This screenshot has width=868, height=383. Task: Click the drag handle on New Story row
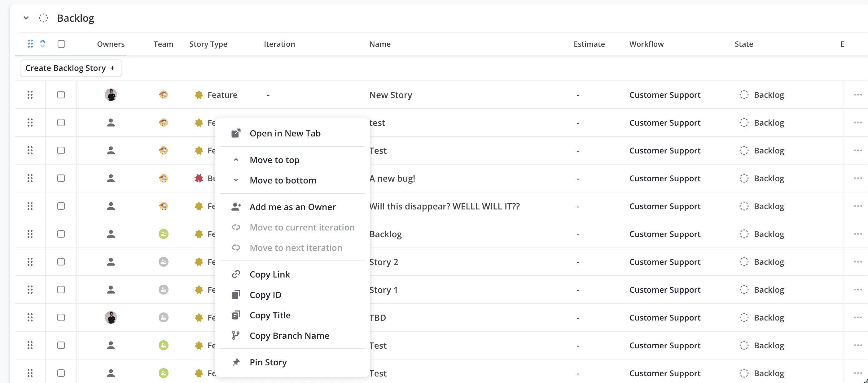point(30,95)
